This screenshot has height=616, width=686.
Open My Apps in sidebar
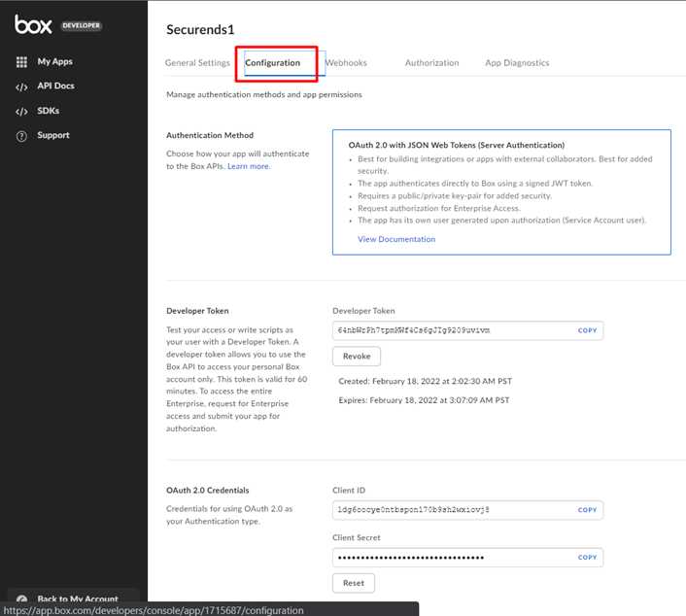[54, 61]
